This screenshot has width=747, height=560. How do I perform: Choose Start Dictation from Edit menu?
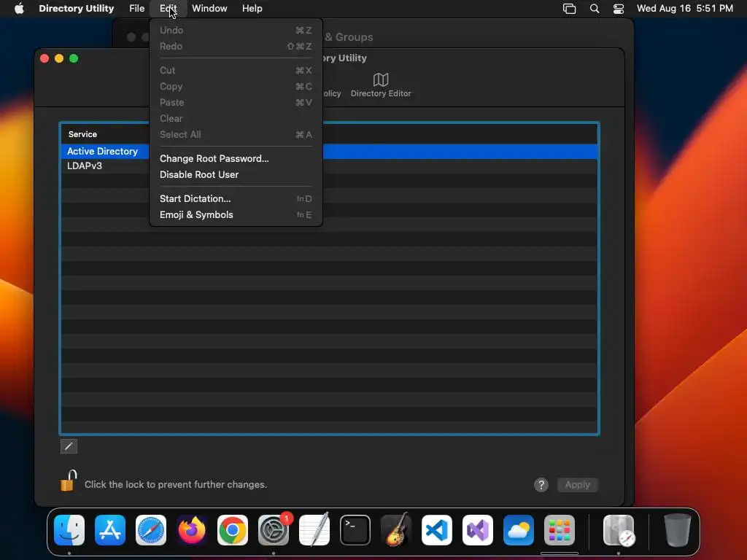point(236,198)
